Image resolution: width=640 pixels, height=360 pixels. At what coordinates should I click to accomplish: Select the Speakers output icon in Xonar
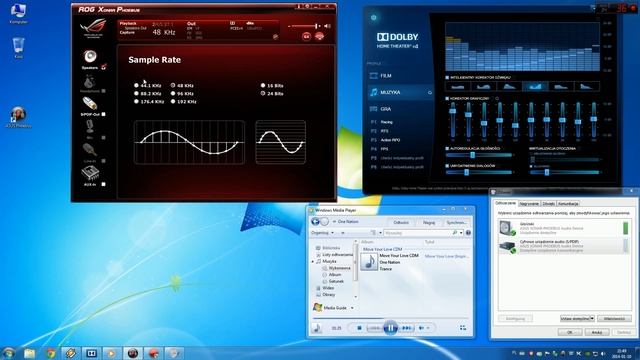pyautogui.click(x=90, y=56)
